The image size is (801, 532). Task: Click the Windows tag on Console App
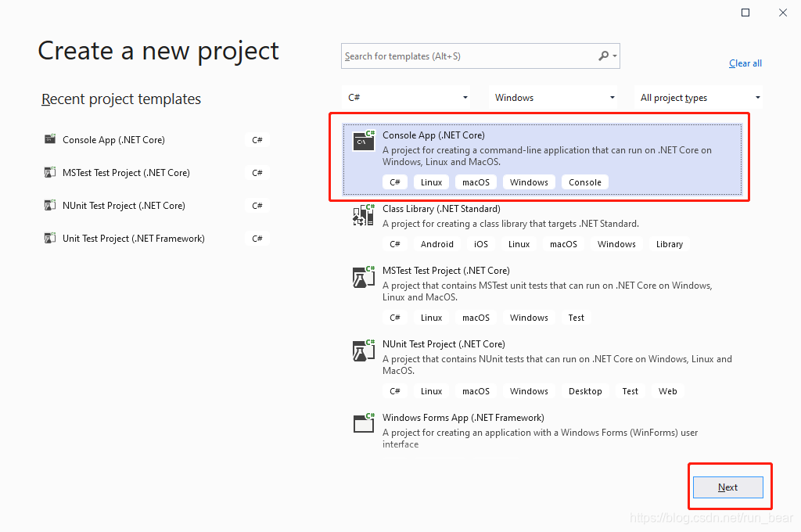[529, 182]
